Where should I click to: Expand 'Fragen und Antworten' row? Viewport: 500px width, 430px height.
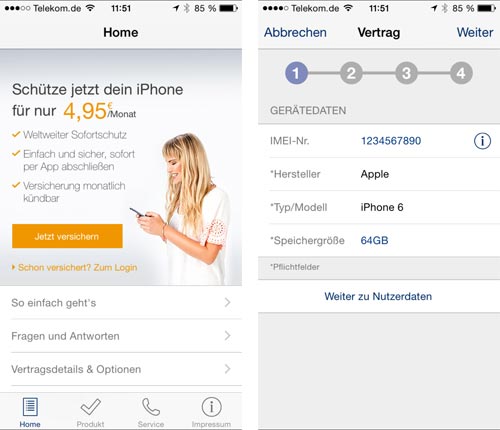(121, 336)
